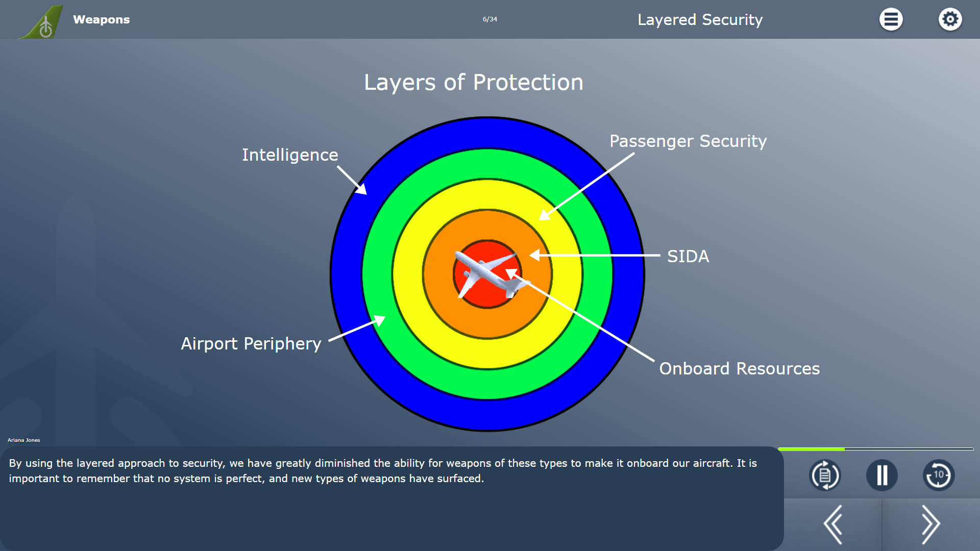Click the Layered Security section title
The image size is (980, 551).
[x=700, y=19]
